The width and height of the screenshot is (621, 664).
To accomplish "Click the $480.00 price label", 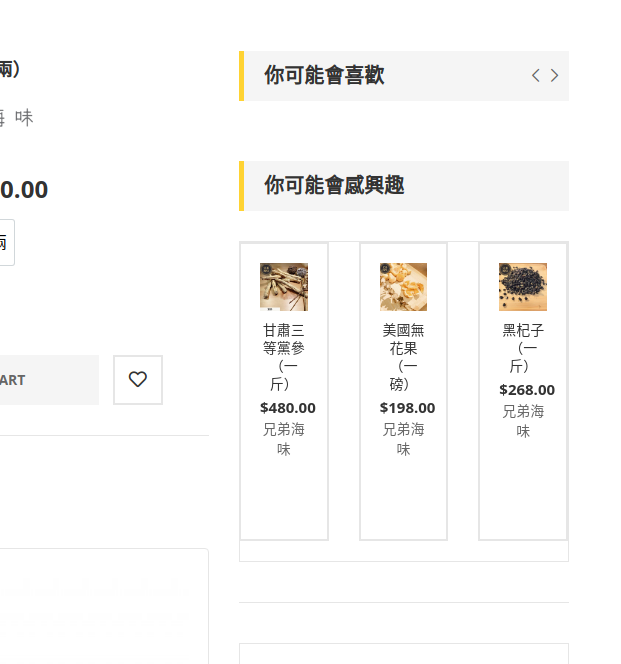I will click(x=288, y=408).
